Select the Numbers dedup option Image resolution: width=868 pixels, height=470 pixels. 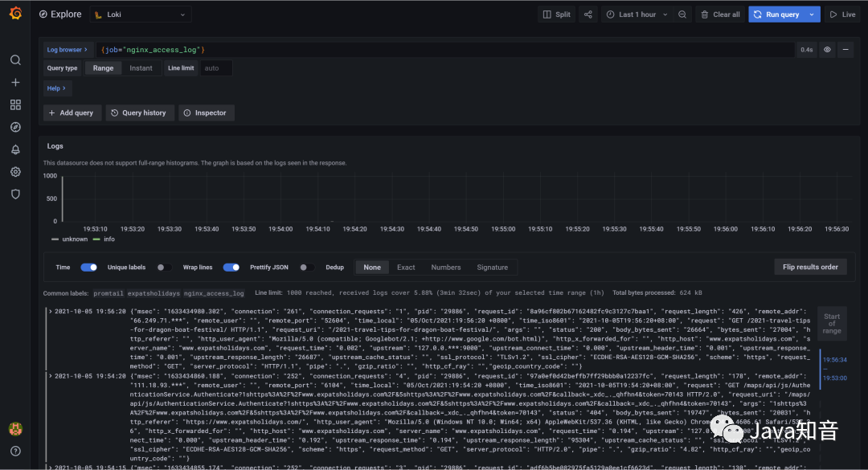tap(445, 268)
